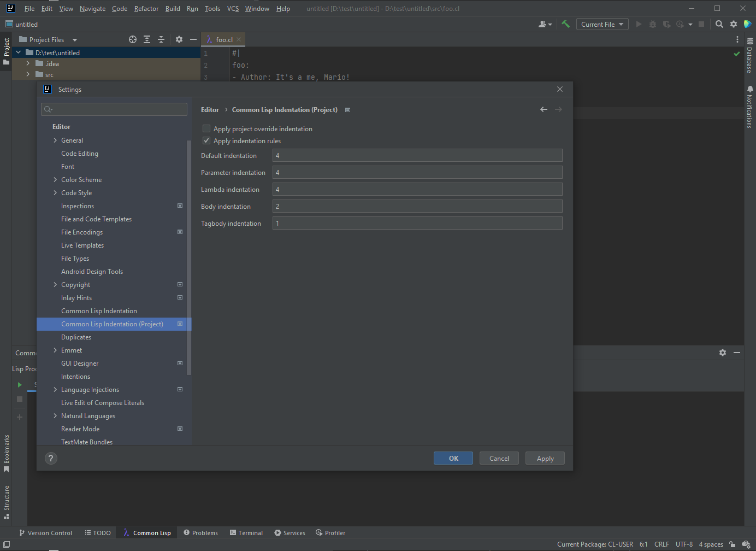Expand the Color Scheme settings node
Image resolution: width=756 pixels, height=551 pixels.
55,180
